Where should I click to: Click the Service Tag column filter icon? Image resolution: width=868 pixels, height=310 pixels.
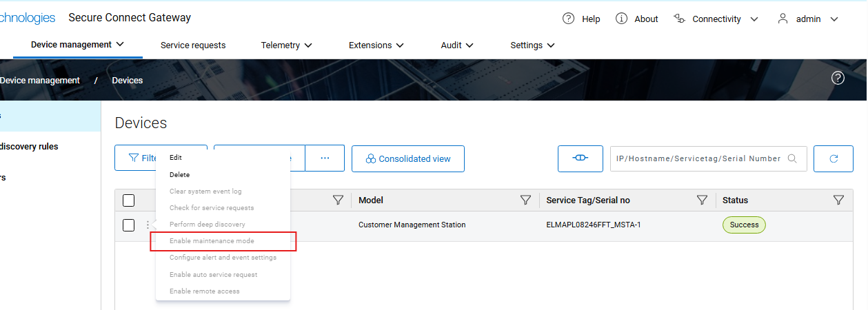tap(702, 200)
